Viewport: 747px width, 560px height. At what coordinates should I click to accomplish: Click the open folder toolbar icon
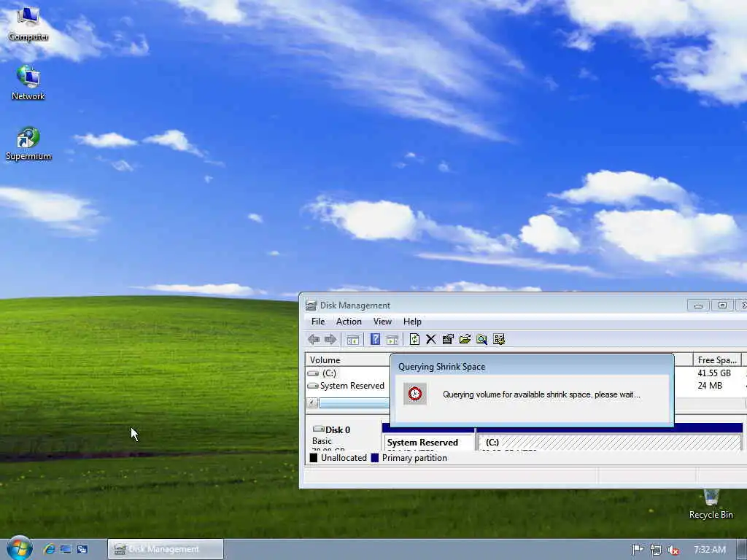465,340
